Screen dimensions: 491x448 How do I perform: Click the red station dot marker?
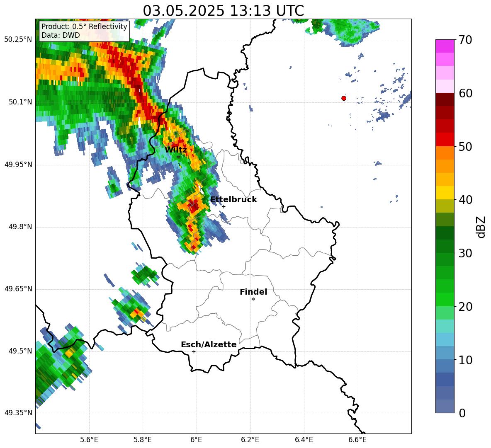344,98
